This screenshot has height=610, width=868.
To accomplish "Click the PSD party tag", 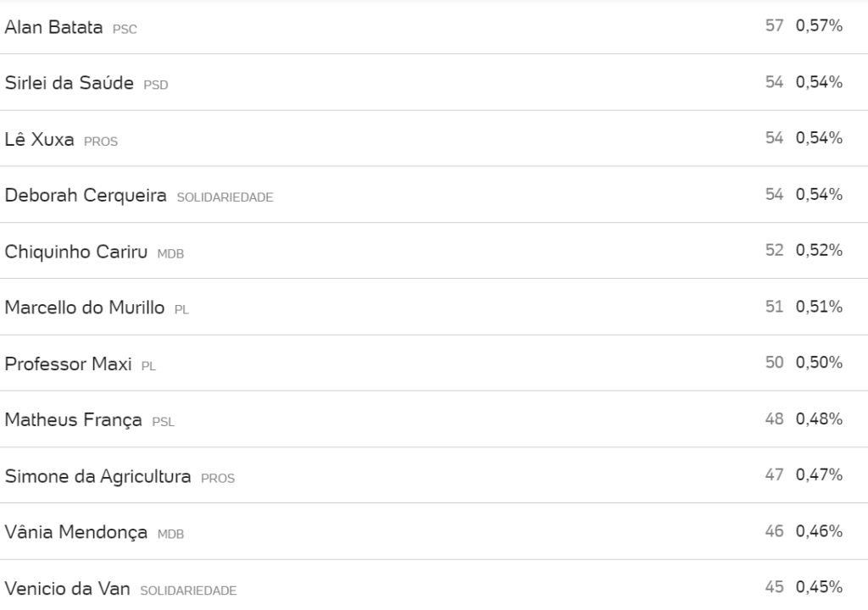I will pos(156,85).
